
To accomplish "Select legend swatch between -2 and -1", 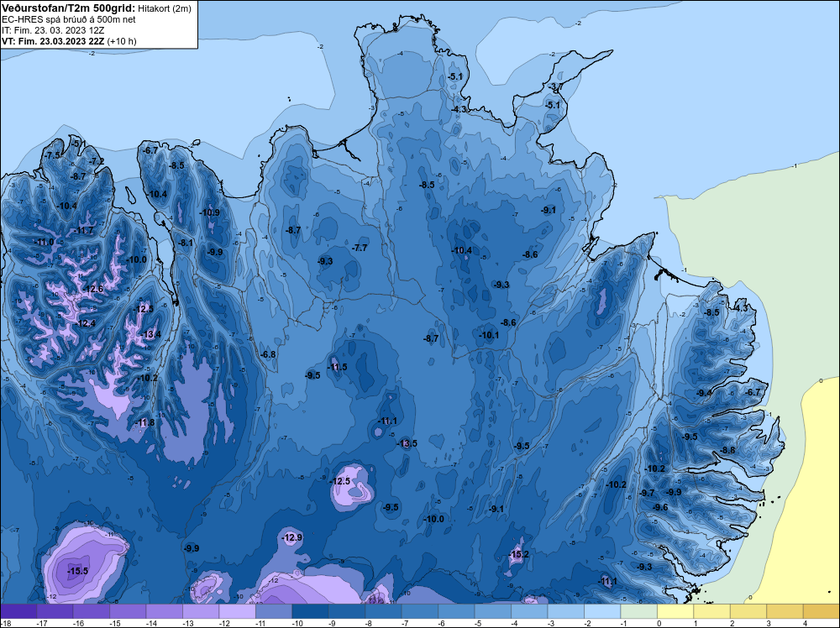I will click(602, 611).
